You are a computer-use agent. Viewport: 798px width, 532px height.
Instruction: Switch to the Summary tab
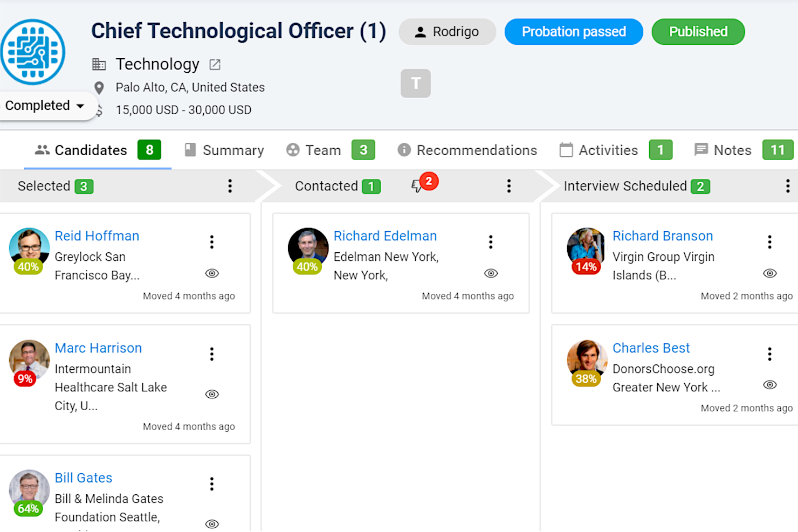click(224, 150)
